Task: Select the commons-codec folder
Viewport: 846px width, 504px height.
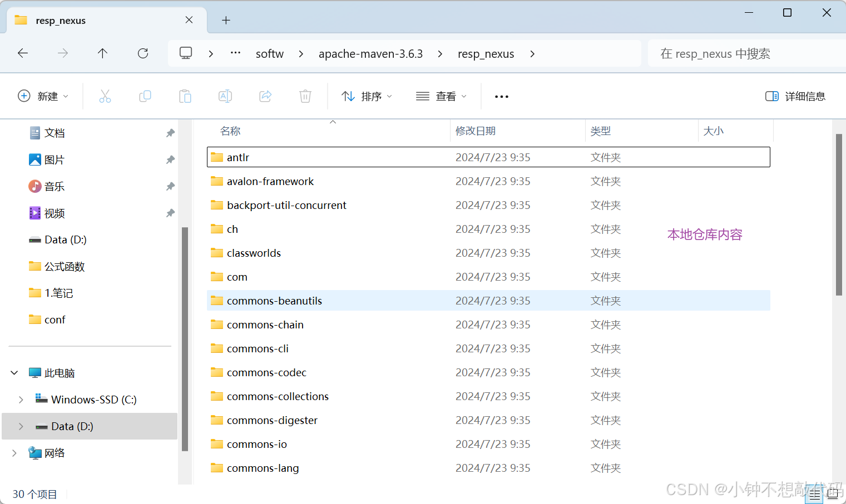Action: click(488, 372)
